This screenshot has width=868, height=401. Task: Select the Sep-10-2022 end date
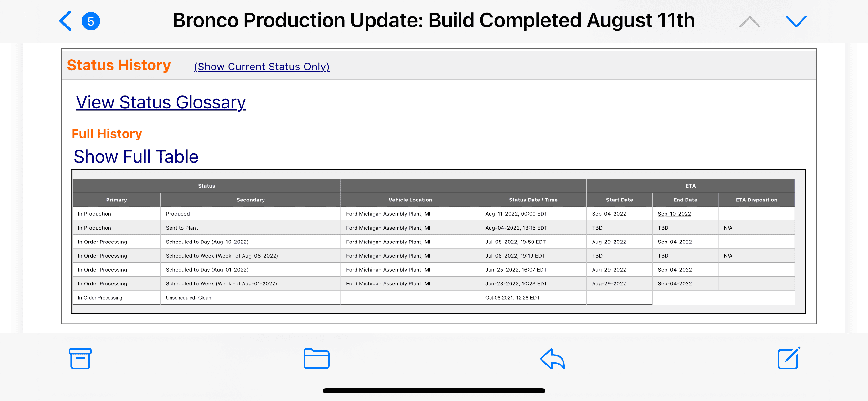pyautogui.click(x=674, y=214)
